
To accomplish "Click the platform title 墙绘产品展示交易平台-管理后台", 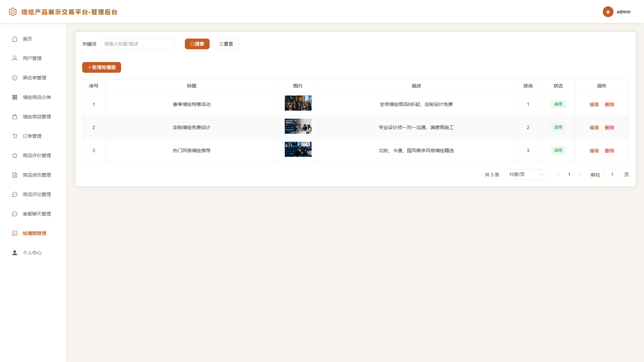I will click(69, 12).
